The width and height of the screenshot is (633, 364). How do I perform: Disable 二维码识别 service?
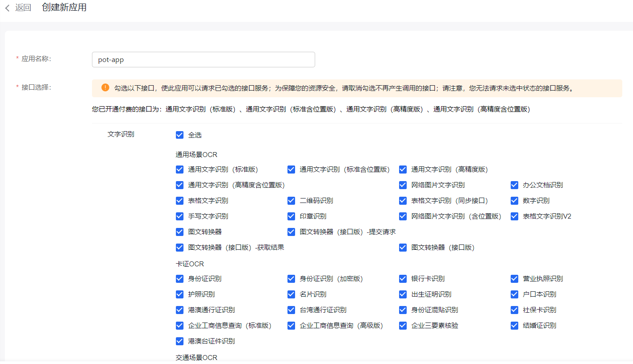coord(291,200)
